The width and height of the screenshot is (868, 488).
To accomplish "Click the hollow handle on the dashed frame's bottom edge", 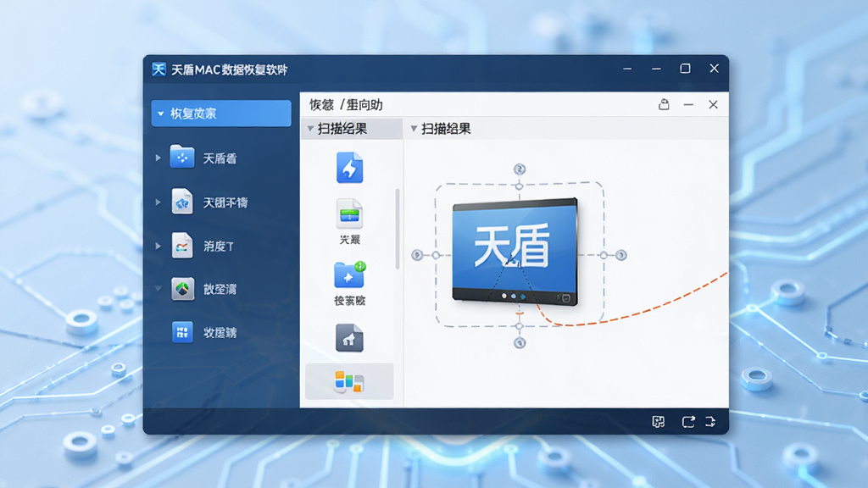I will 520,326.
